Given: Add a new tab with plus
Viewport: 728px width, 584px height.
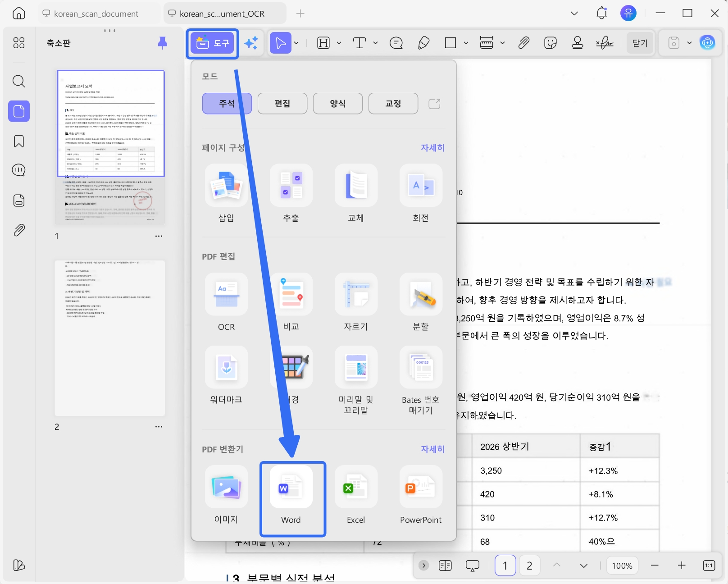Looking at the screenshot, I should point(300,14).
